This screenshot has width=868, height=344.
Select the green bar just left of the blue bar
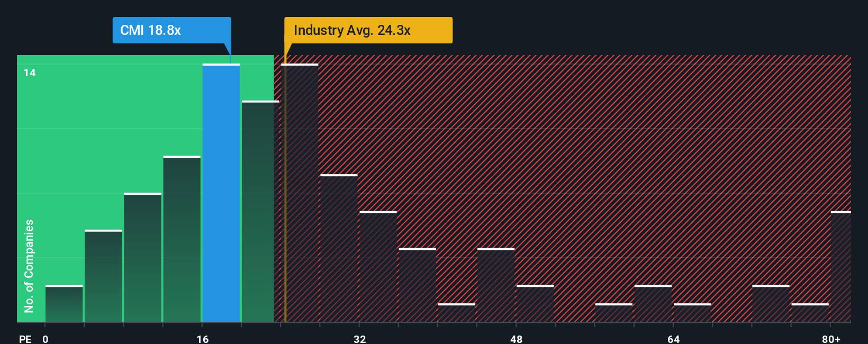pos(182,239)
